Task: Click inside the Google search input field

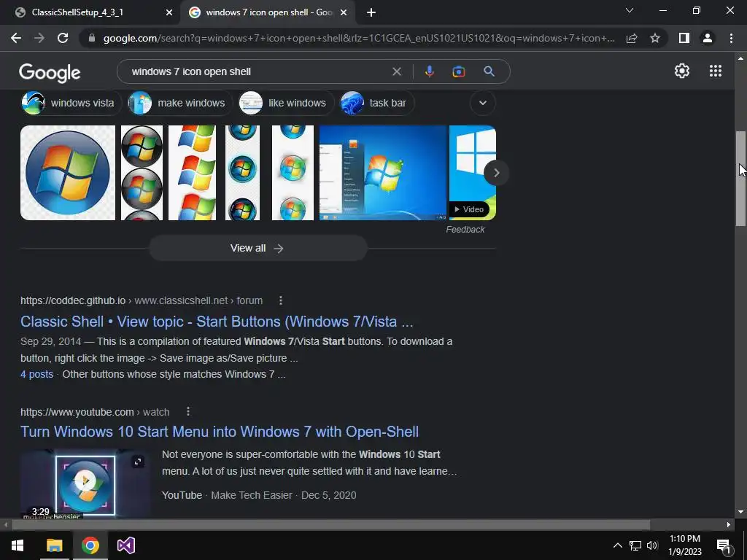Action: coord(258,71)
